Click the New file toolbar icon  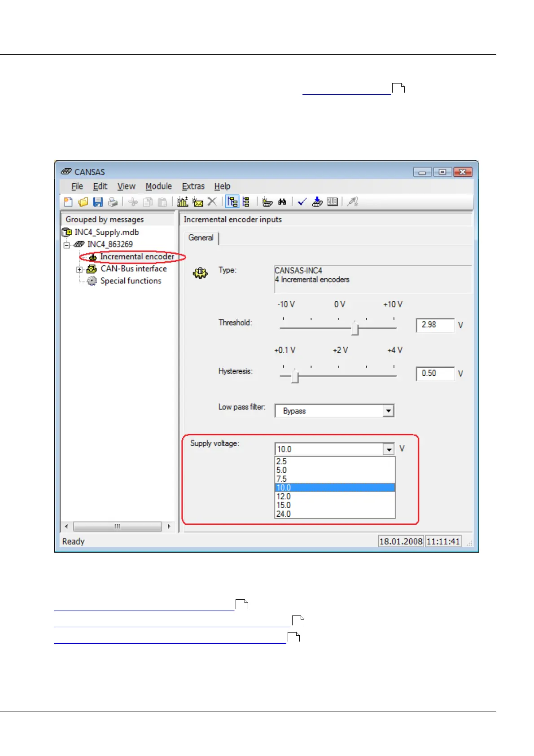[68, 202]
